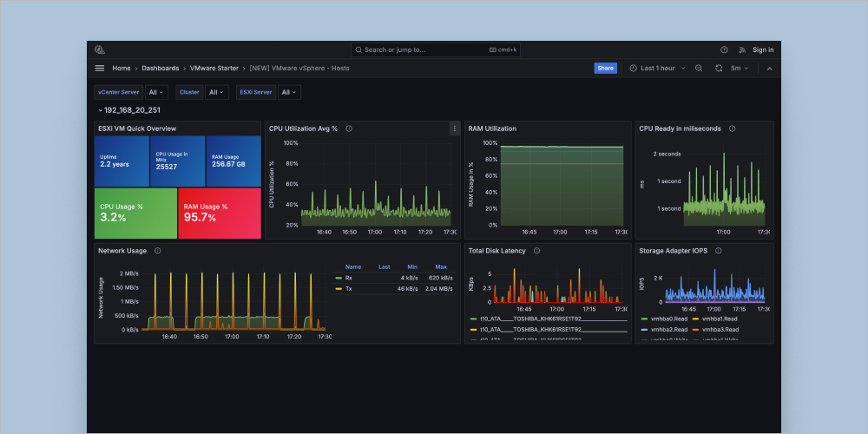Show info for CPU Utilization Avg % panel

(349, 128)
